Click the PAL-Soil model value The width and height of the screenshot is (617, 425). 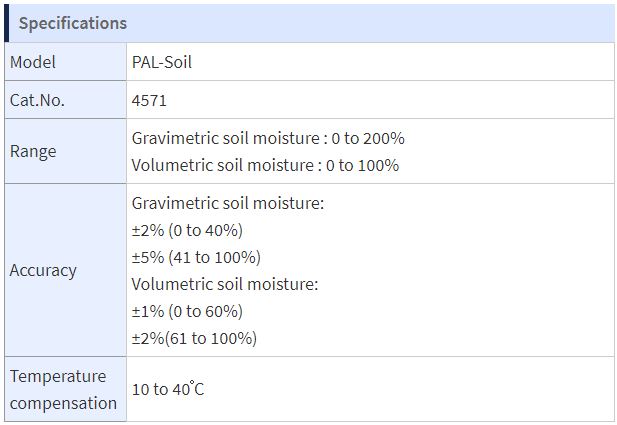point(162,62)
